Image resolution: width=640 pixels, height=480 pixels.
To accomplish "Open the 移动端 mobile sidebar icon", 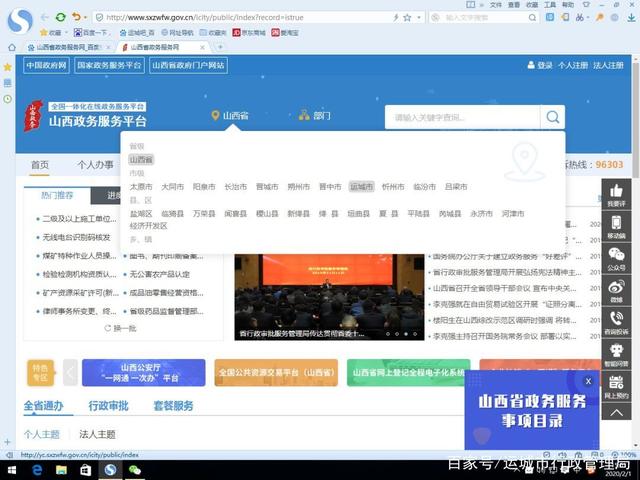I will tap(616, 228).
